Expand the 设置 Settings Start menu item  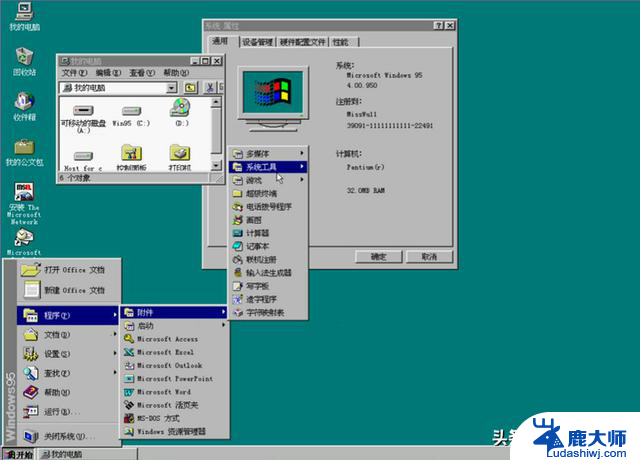pyautogui.click(x=68, y=354)
